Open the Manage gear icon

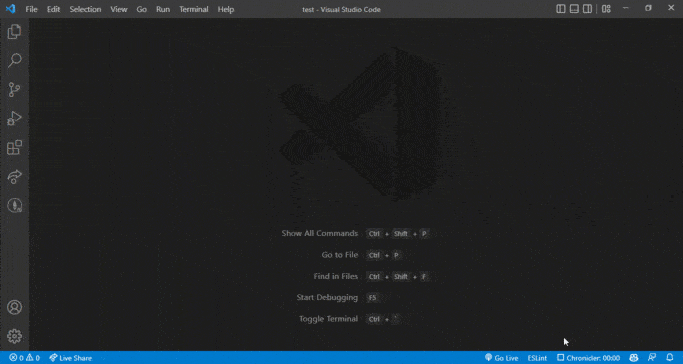(14, 336)
